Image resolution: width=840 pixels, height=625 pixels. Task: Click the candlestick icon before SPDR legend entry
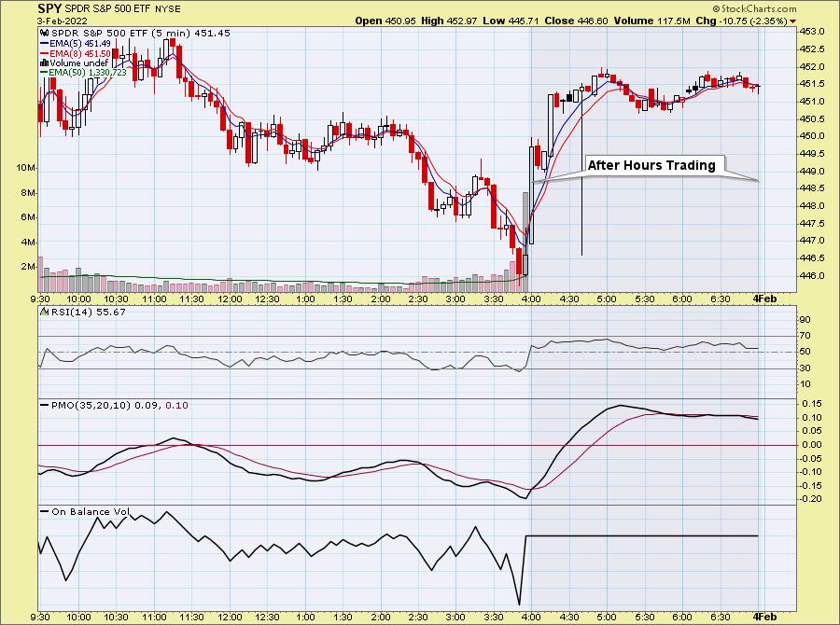tap(44, 34)
